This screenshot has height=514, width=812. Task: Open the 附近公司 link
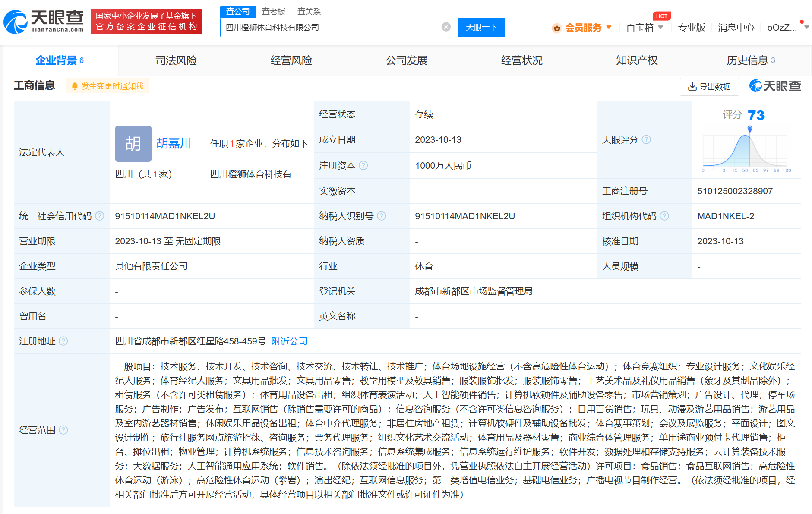pos(289,341)
